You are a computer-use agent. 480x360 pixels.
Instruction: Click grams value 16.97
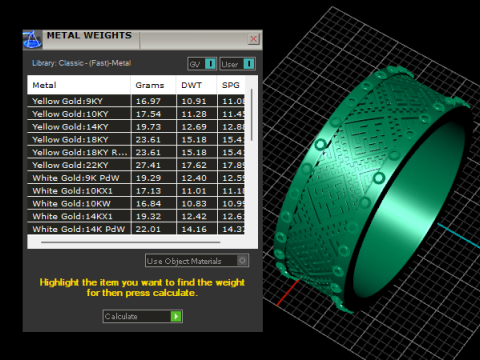point(148,101)
